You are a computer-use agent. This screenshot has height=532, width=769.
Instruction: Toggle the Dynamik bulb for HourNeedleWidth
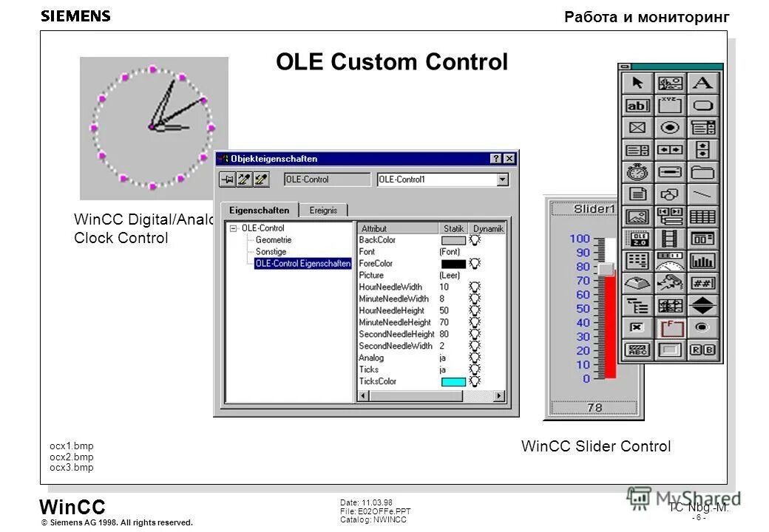475,287
